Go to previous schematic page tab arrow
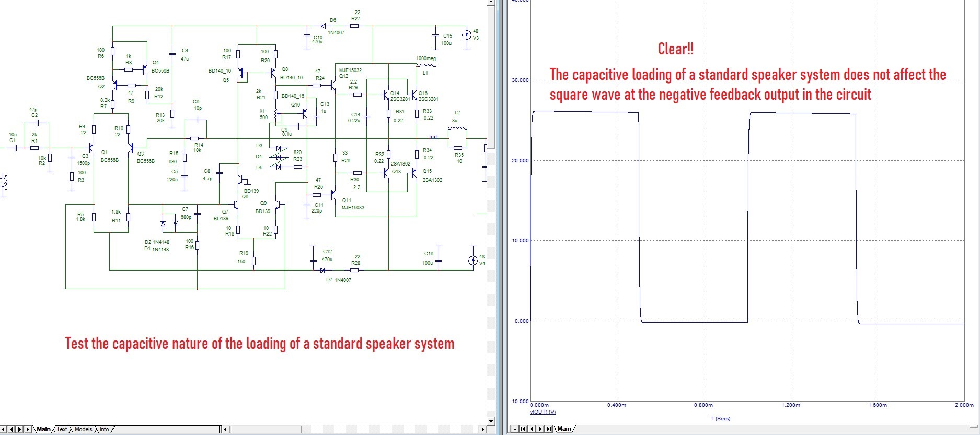Screen dimensions: 980x435 click(12, 429)
